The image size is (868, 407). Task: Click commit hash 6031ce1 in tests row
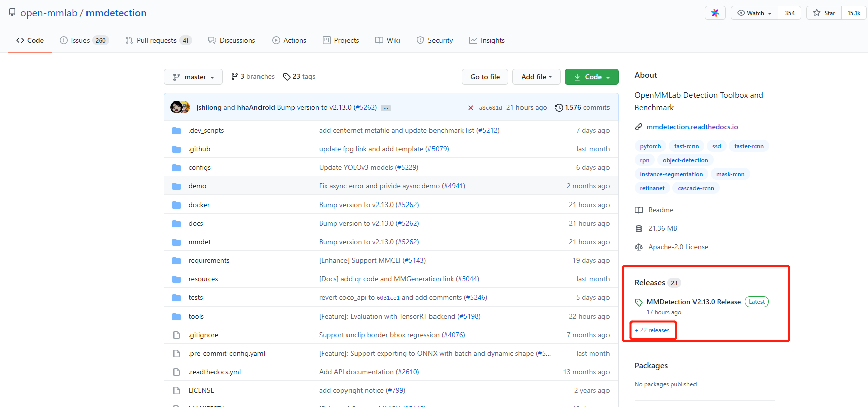point(388,298)
